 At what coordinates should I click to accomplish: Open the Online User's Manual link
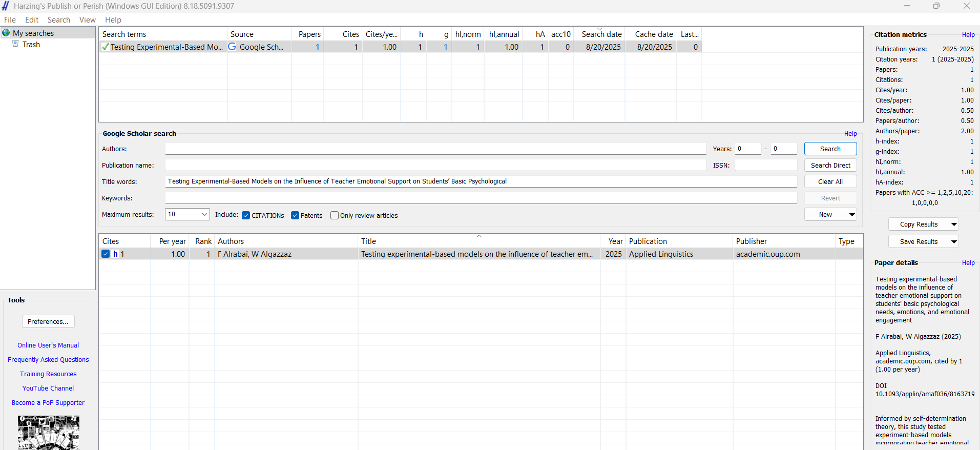pyautogui.click(x=48, y=345)
